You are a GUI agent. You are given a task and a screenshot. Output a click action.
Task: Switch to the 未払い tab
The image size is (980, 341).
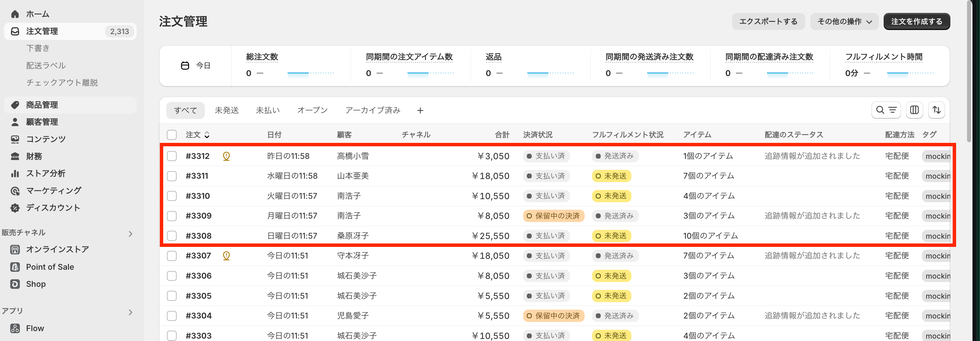[268, 110]
